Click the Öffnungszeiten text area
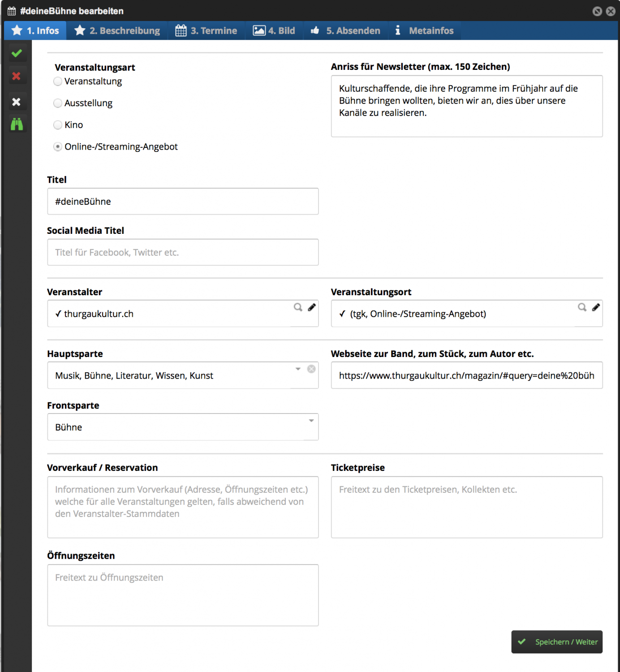Image resolution: width=620 pixels, height=672 pixels. click(x=183, y=595)
